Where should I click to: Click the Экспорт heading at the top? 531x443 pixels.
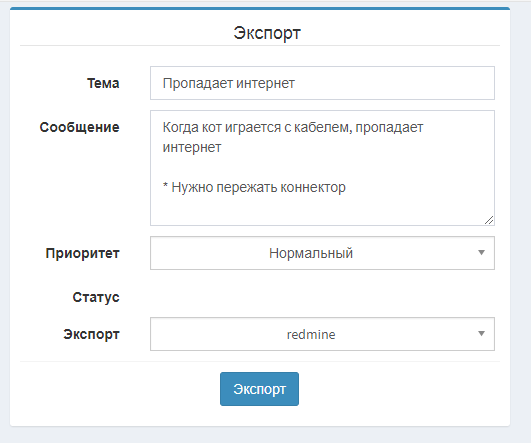pos(267,33)
